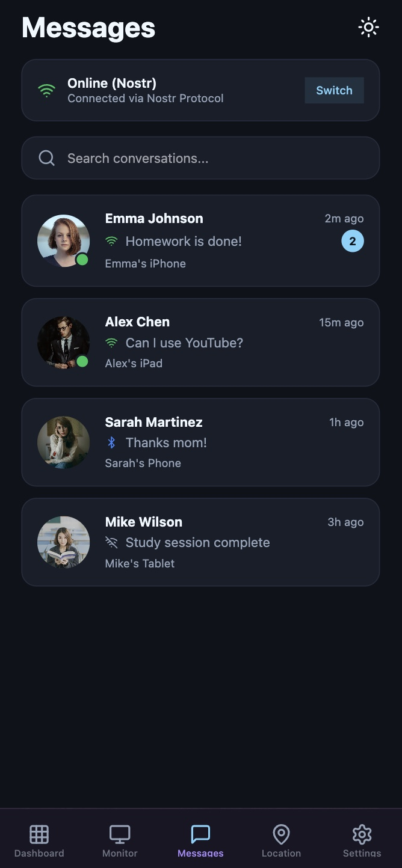Click Alex Chen's avatar photo
The image size is (402, 868).
pyautogui.click(x=64, y=342)
